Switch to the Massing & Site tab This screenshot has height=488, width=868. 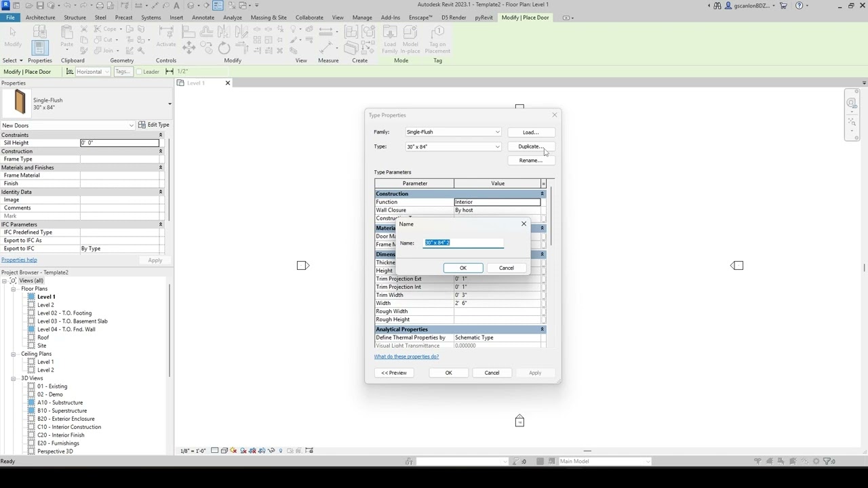coord(269,18)
